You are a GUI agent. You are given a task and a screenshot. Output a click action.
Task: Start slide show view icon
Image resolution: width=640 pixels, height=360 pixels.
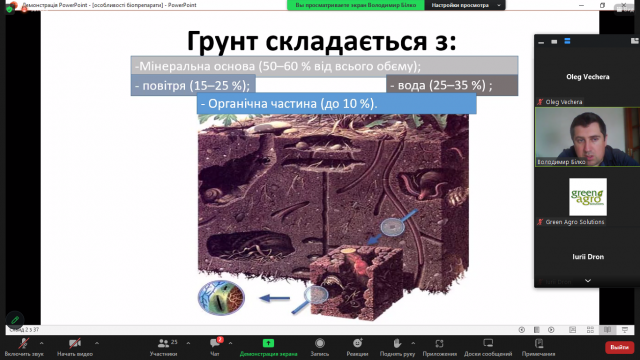(625, 329)
